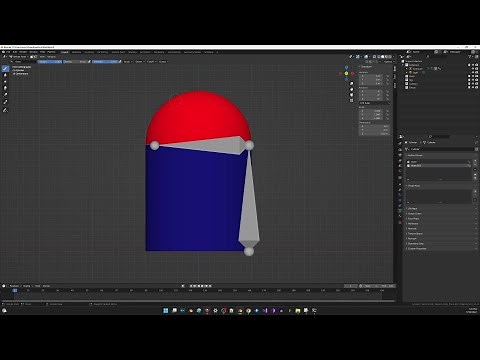480x360 pixels.
Task: Select the Smear weight tool
Action: [x=5, y=88]
